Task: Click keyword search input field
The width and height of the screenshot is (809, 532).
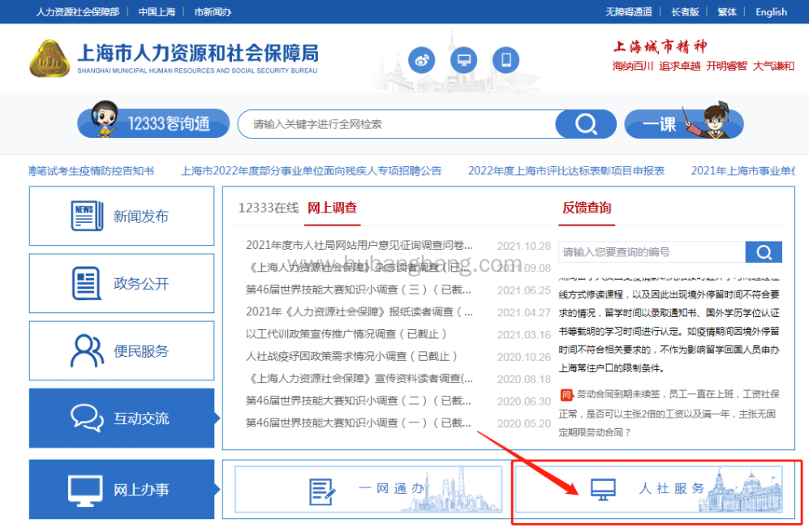Action: [x=398, y=124]
